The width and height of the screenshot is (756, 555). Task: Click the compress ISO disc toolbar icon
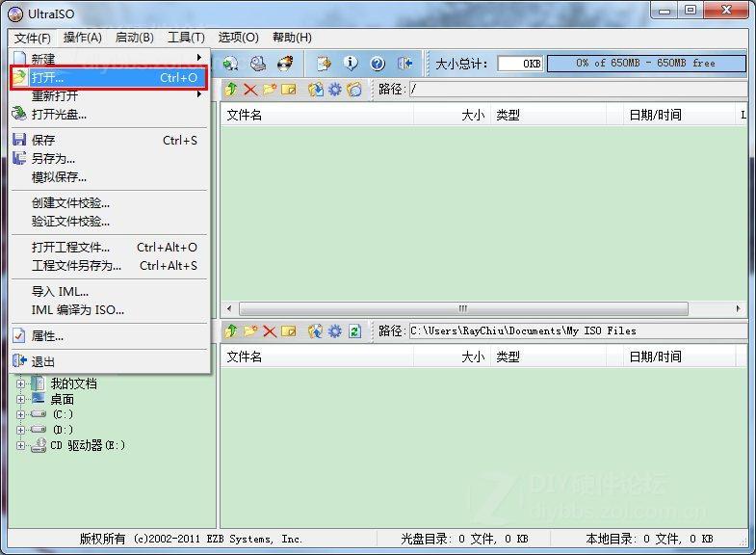tap(231, 64)
